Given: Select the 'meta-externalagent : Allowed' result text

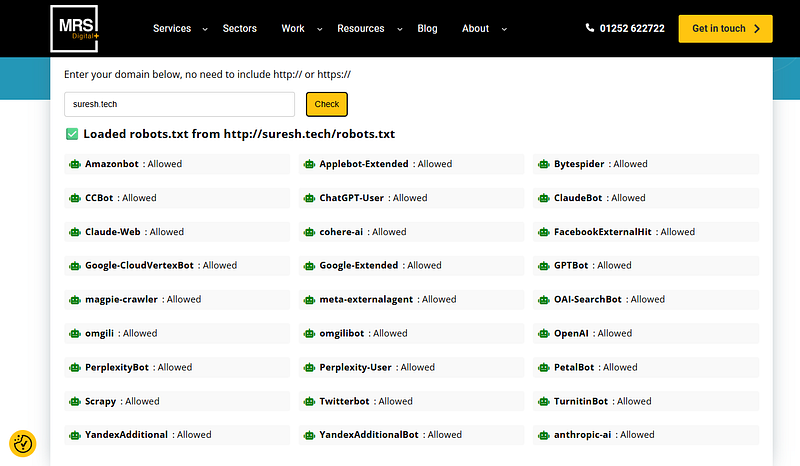Looking at the screenshot, I should pyautogui.click(x=388, y=300).
